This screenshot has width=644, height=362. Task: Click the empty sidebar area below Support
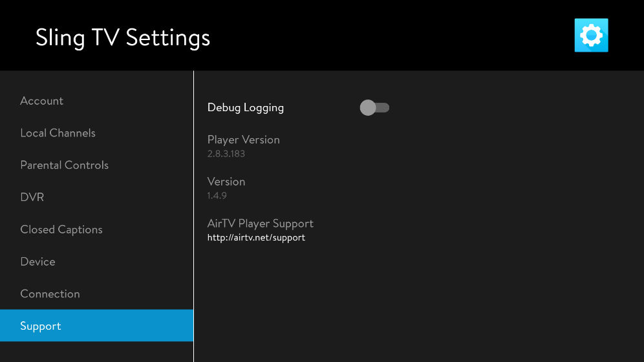[96, 352]
